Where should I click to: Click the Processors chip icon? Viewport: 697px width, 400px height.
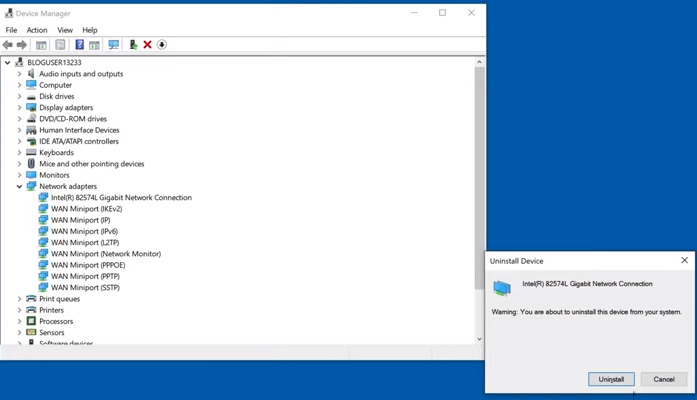(31, 321)
